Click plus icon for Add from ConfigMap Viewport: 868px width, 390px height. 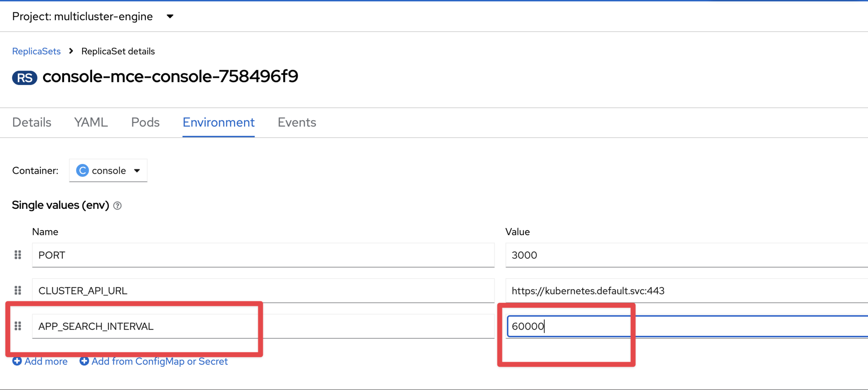84,361
